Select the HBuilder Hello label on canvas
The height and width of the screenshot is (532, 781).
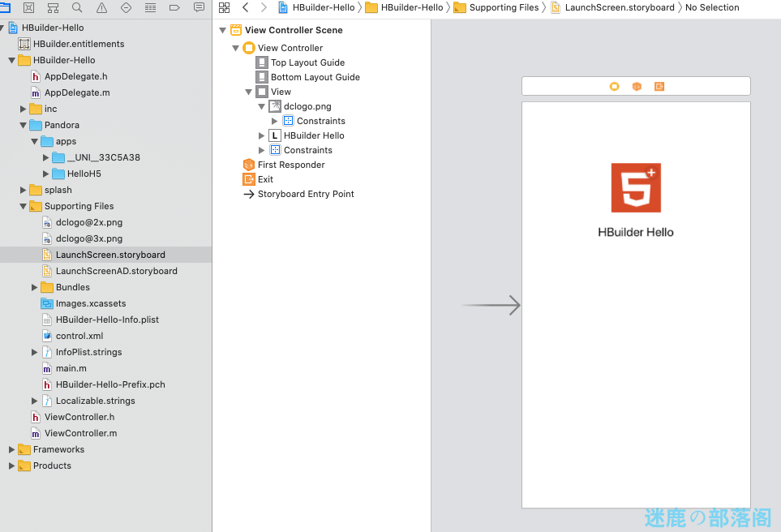click(x=636, y=232)
